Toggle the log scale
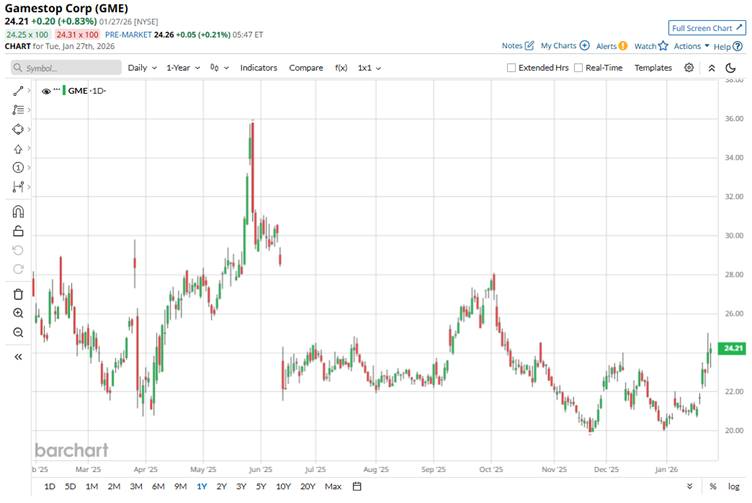Viewport: 752px width, 503px height. click(x=733, y=486)
